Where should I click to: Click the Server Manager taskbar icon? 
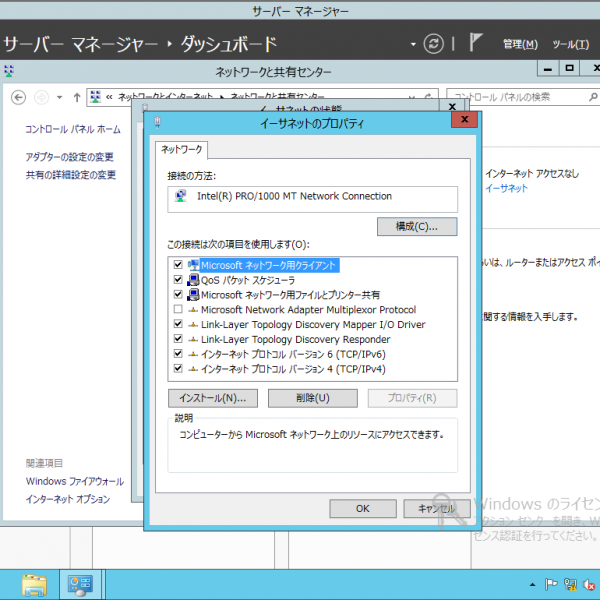point(79,583)
